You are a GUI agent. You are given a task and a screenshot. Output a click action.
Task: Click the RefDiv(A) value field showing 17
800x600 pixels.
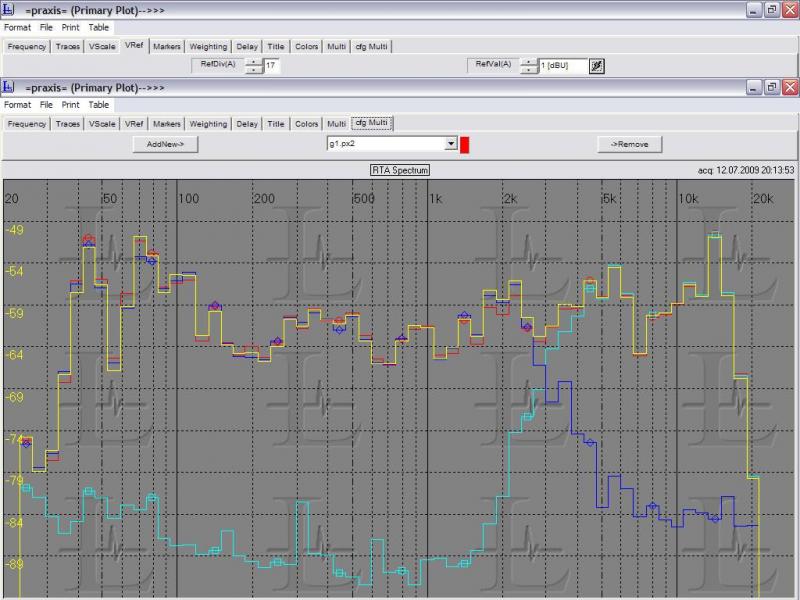pyautogui.click(x=271, y=66)
